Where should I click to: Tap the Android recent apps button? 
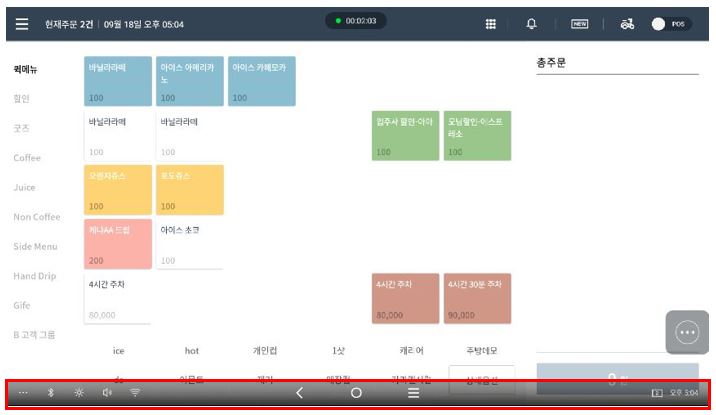pos(413,393)
